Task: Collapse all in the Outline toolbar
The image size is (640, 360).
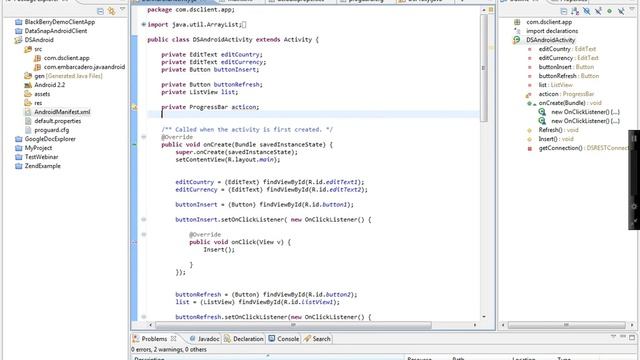Action: click(564, 11)
